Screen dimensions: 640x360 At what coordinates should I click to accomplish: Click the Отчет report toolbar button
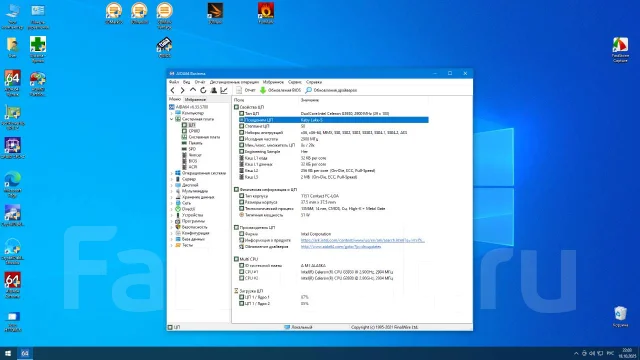click(246, 90)
